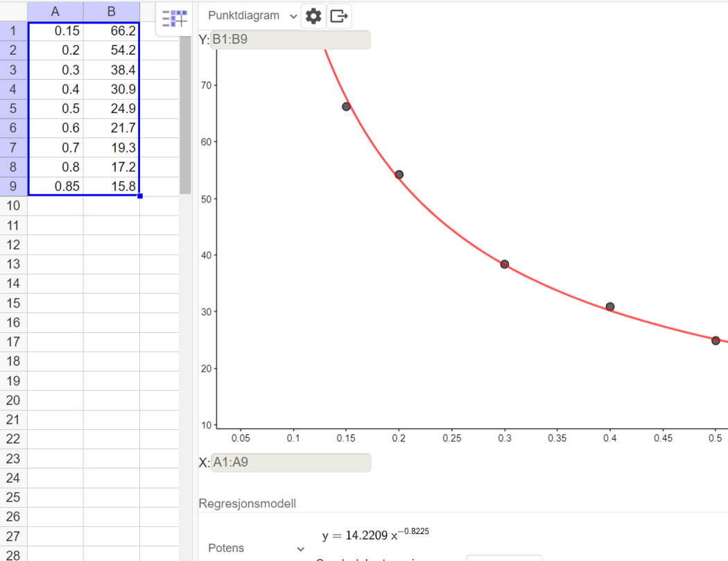Select row 9 header
Screen dimensions: 728x561
point(13,187)
